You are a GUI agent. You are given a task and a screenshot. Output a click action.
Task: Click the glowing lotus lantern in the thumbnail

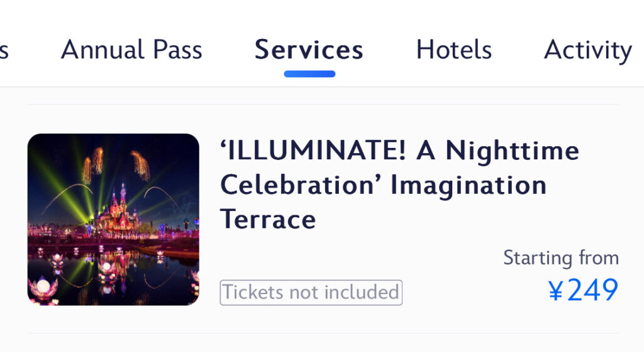pos(43,288)
